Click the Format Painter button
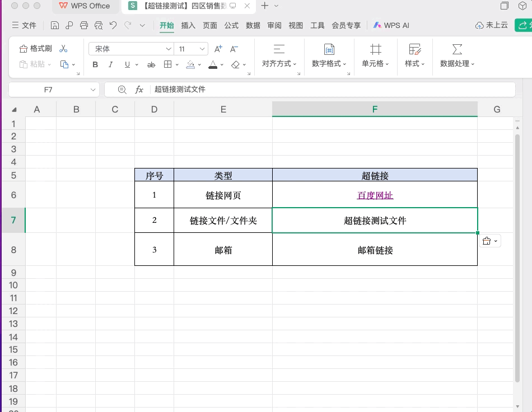The height and width of the screenshot is (412, 532). (36, 49)
